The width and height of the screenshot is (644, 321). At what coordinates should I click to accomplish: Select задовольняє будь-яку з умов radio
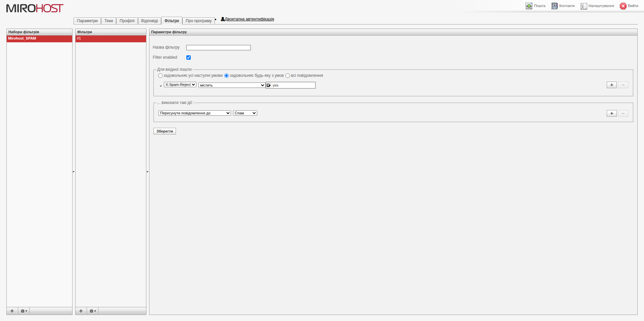[x=226, y=76]
